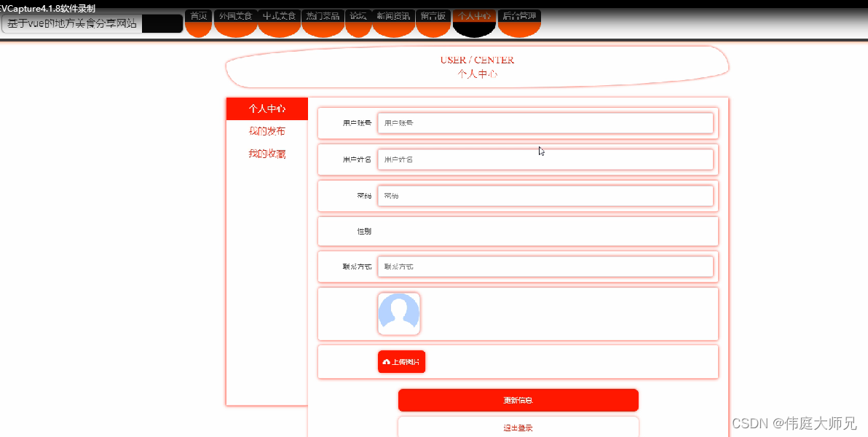The height and width of the screenshot is (437, 868).
Task: Click the USER / CENTER heading text
Action: tap(477, 60)
